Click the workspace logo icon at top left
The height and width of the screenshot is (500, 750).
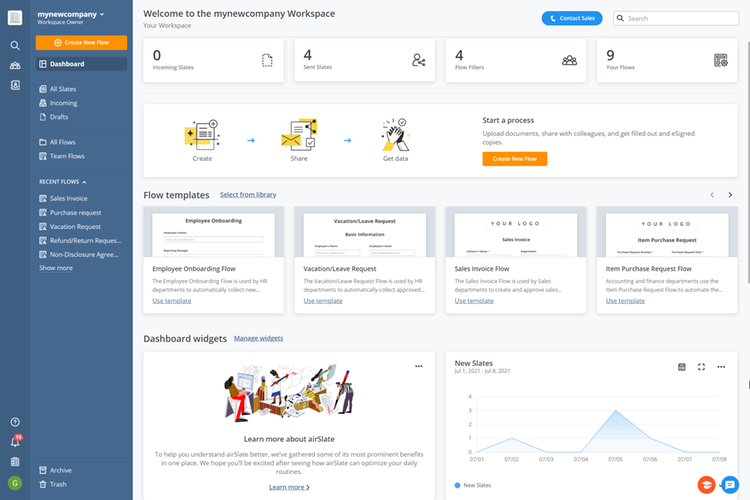[15, 18]
